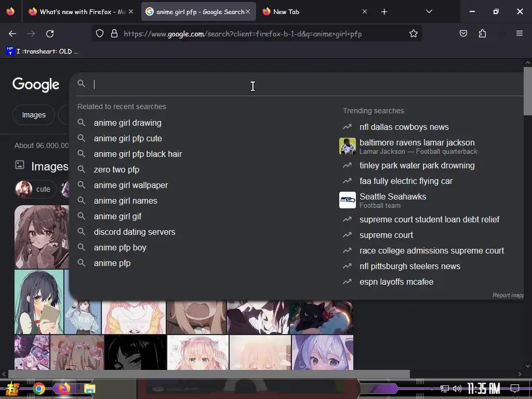The width and height of the screenshot is (532, 399).
Task: Open the tracking protection shield icon
Action: click(x=99, y=33)
